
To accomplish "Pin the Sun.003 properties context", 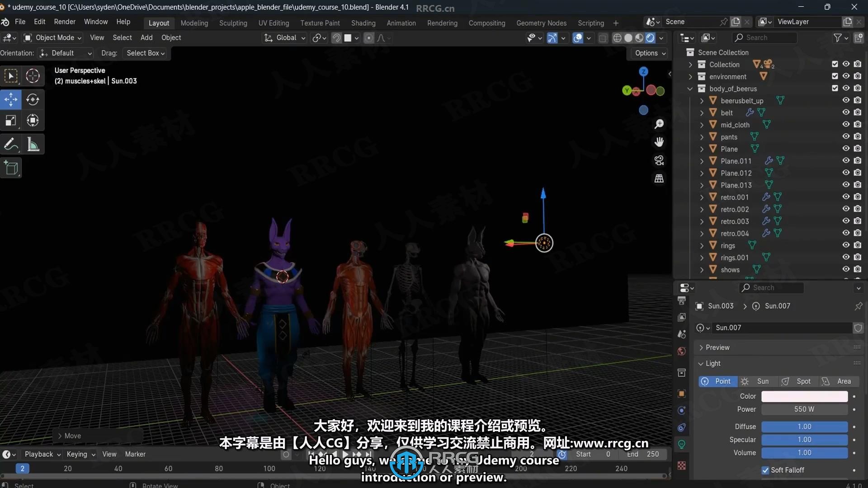I will pyautogui.click(x=858, y=306).
